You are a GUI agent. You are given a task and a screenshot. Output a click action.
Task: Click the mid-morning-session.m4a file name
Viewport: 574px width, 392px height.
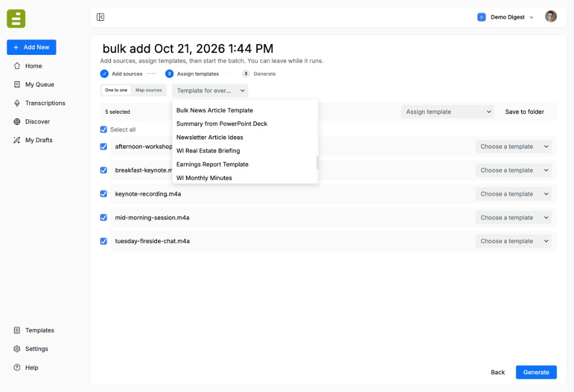pos(152,218)
